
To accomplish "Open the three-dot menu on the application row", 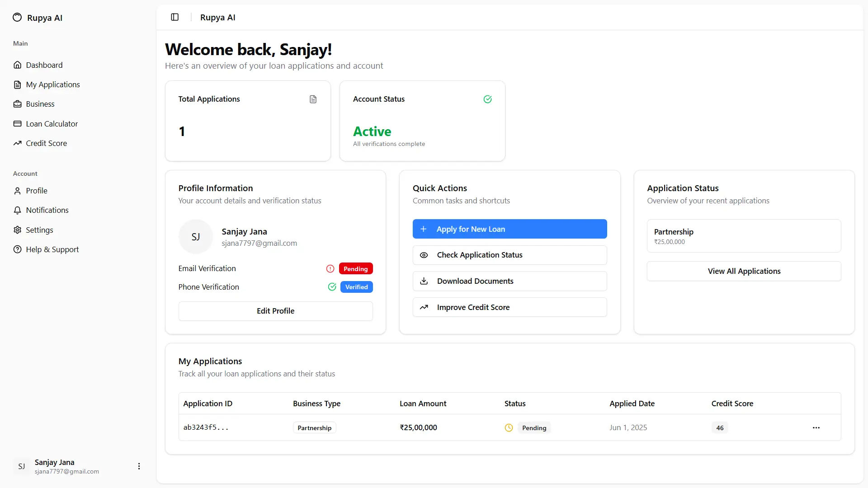I will click(x=816, y=427).
